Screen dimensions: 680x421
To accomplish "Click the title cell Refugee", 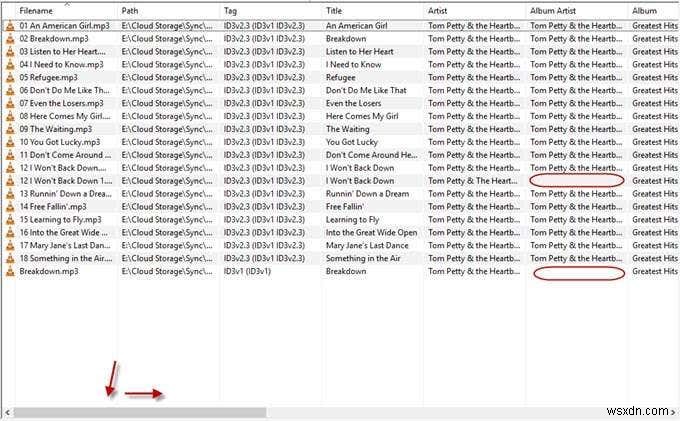I will point(340,78).
